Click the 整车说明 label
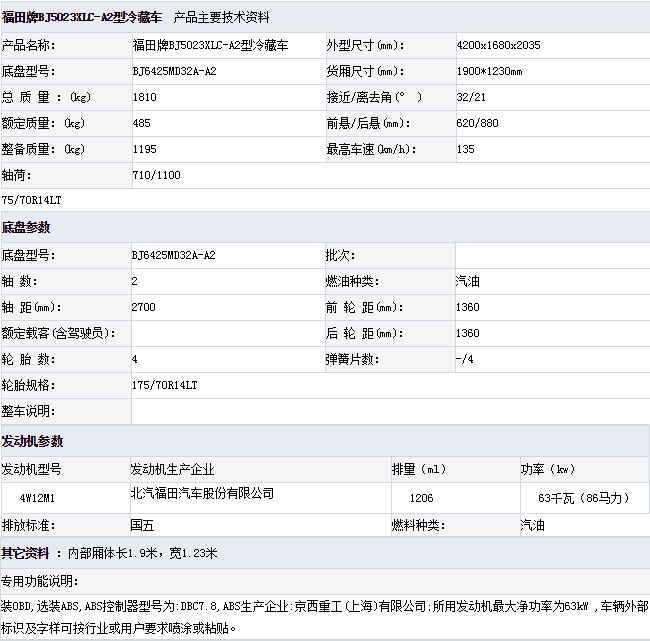Image resolution: width=650 pixels, height=641 pixels. tap(28, 411)
